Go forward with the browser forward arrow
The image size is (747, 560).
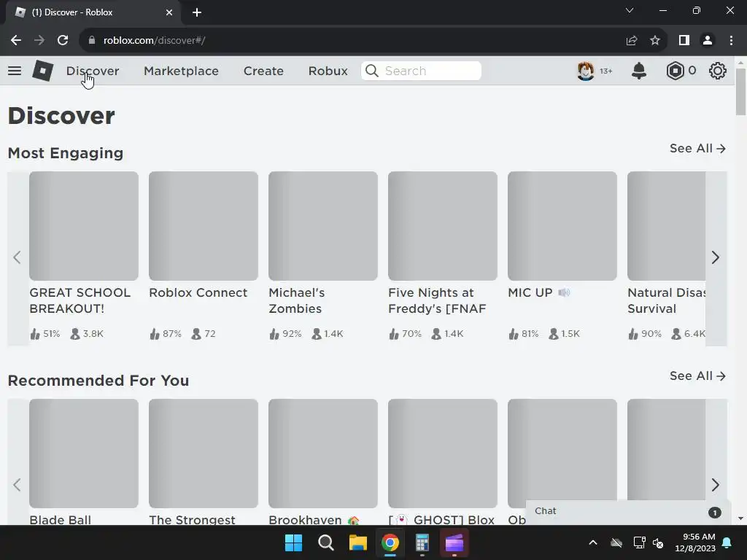coord(39,41)
